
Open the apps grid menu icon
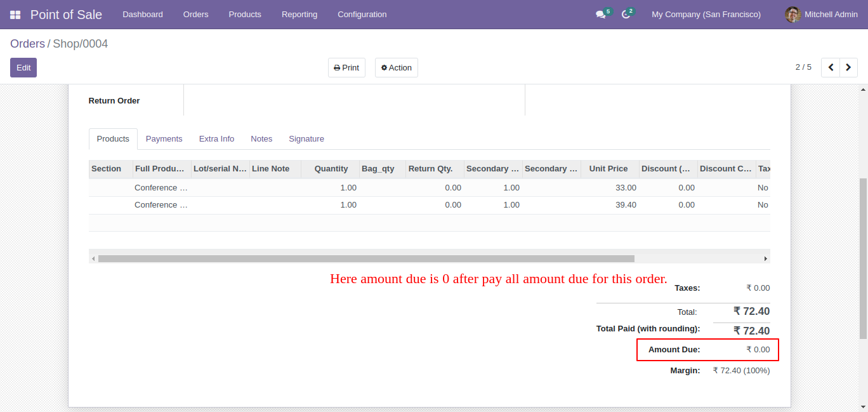[x=15, y=15]
